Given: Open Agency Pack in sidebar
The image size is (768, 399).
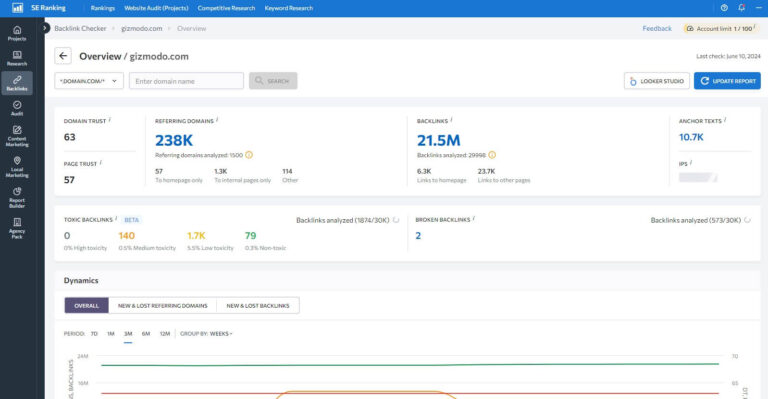Looking at the screenshot, I should (x=17, y=228).
